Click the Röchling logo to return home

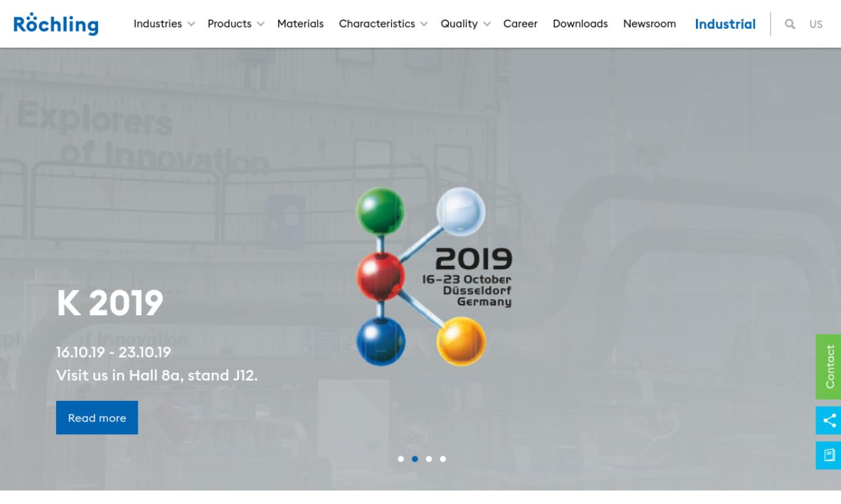[x=56, y=23]
